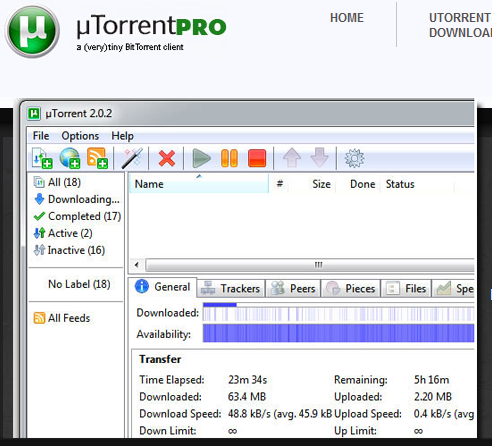Switch to the Speed tab
The image size is (492, 446).
click(454, 288)
